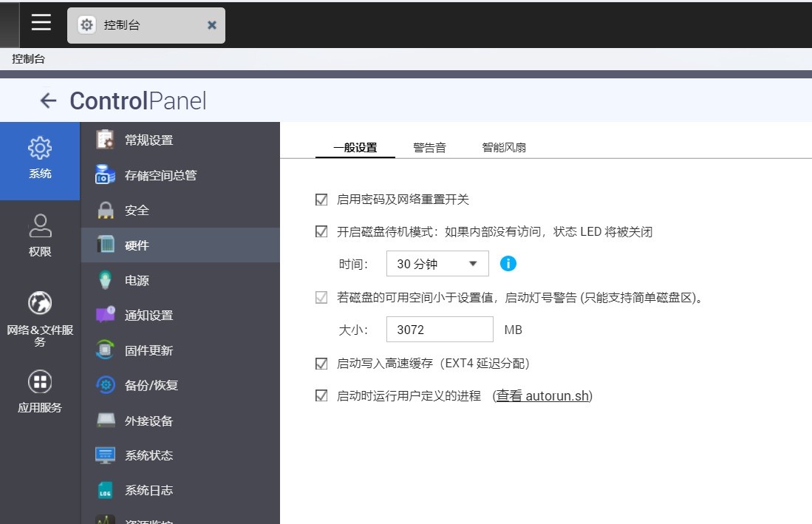Click the 查看 autorun.sh link

point(542,395)
